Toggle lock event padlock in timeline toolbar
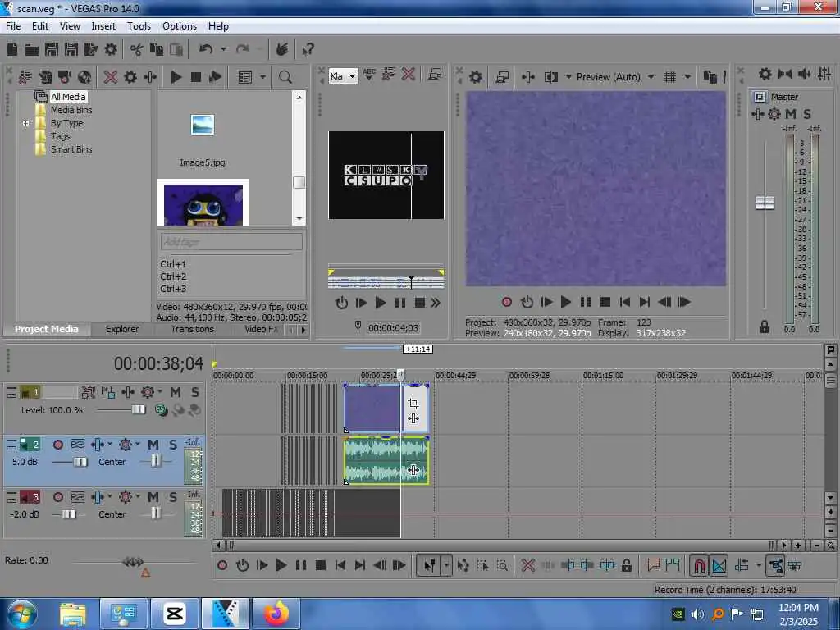Screen dimensions: 840x630 [626, 565]
